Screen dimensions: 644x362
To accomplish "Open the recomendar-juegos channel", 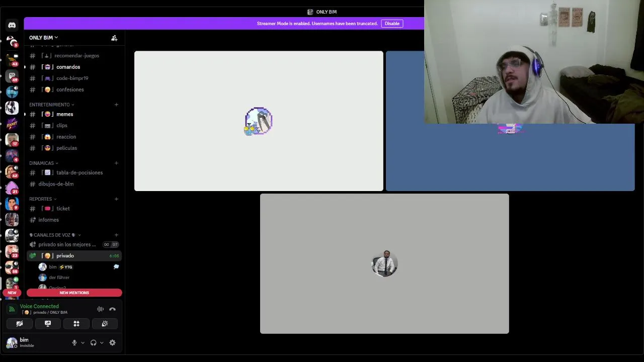I will click(73, 56).
